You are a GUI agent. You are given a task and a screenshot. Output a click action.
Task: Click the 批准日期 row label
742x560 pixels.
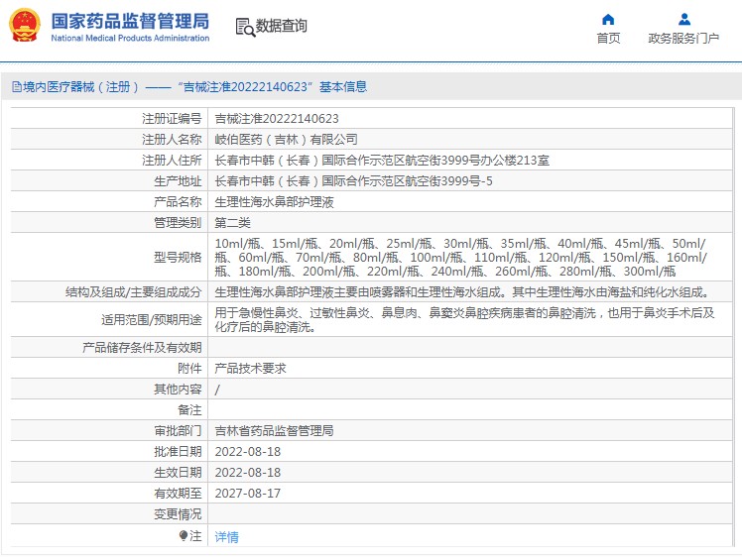pos(178,452)
